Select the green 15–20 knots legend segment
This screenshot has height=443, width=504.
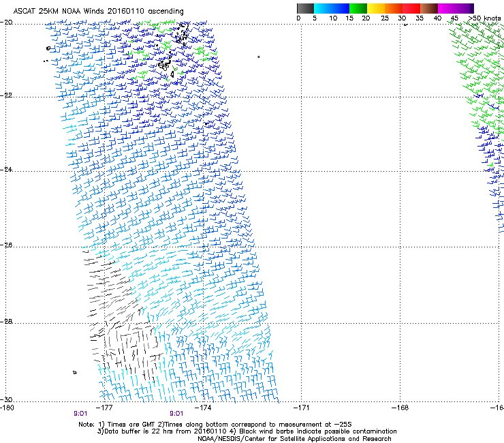358,8
